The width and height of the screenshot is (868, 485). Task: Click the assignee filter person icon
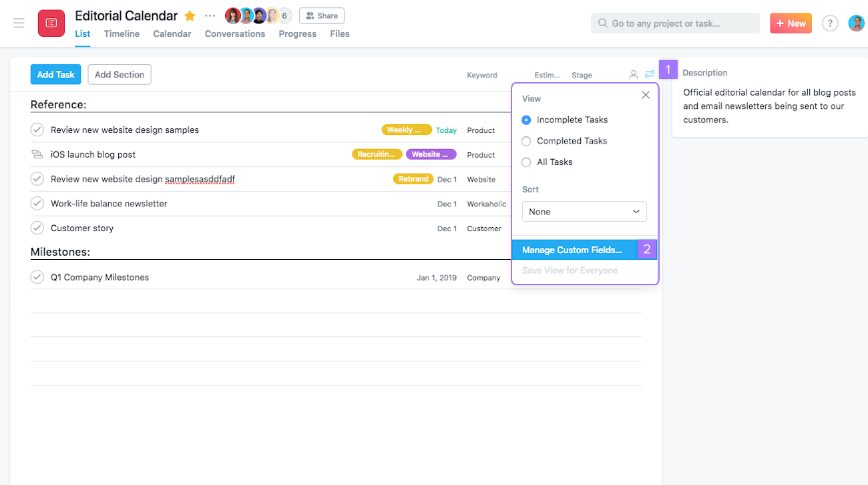pos(633,74)
